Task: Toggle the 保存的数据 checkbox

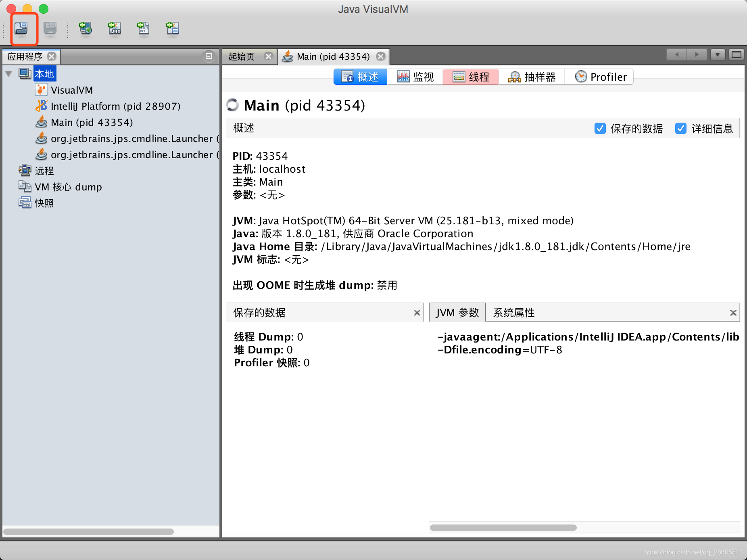Action: pyautogui.click(x=600, y=128)
